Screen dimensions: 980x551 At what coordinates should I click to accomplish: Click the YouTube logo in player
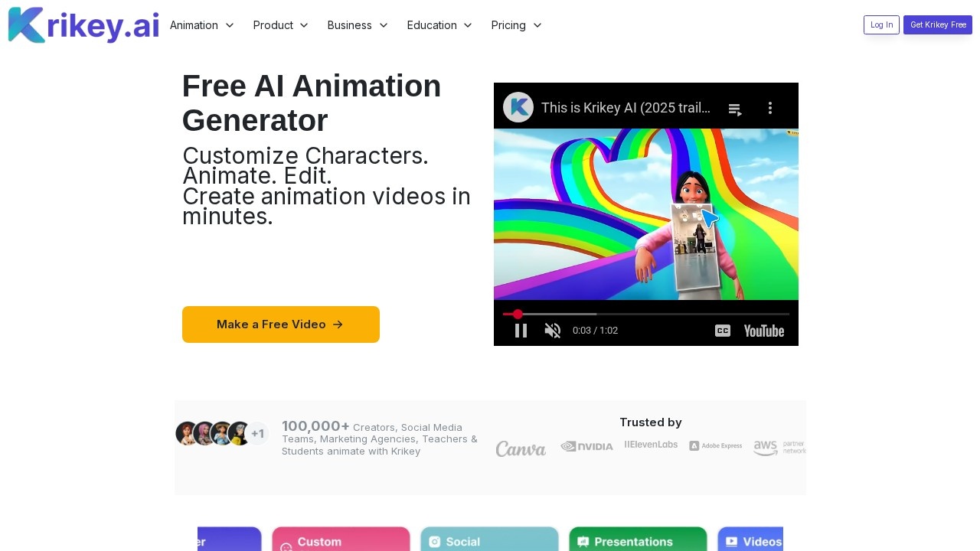[763, 331]
